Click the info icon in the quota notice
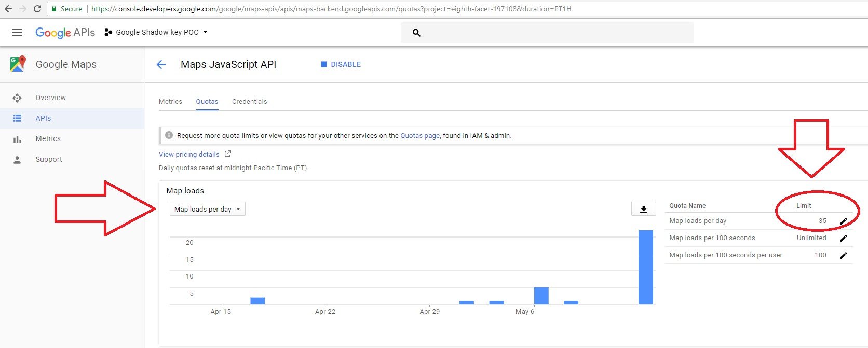Viewport: 868px width, 348px height. coord(169,135)
